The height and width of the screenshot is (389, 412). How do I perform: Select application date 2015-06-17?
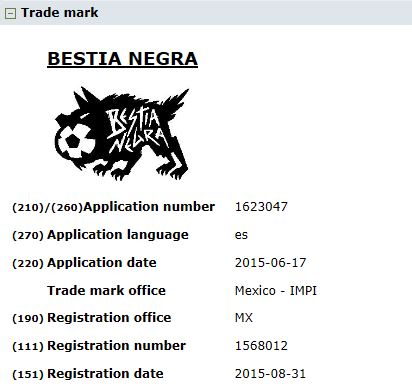[x=270, y=263]
